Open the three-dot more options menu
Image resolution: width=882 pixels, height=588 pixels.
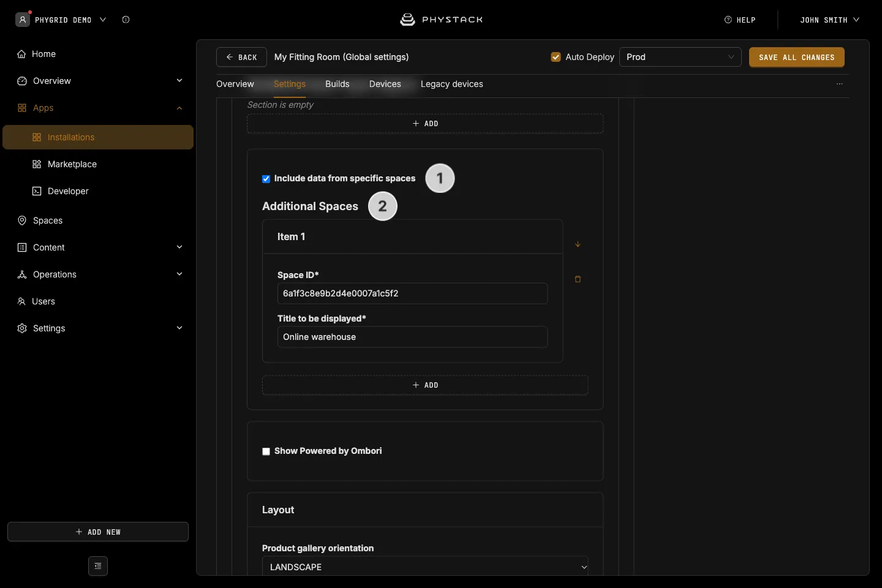840,84
